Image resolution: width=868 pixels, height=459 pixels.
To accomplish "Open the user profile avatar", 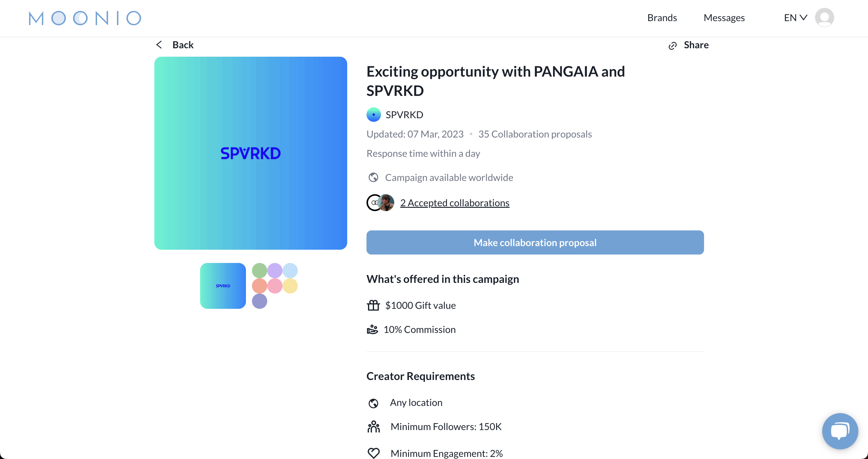I will coord(824,17).
